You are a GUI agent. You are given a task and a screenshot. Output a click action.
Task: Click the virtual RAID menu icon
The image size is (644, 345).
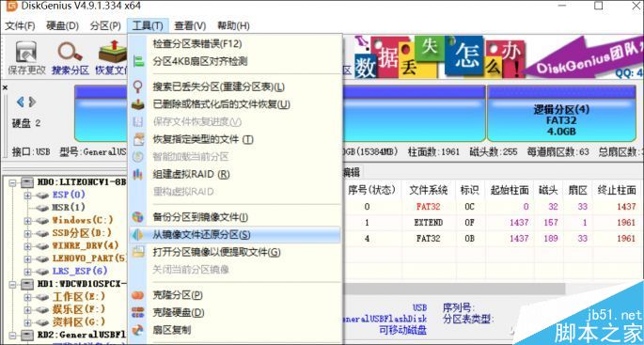(x=138, y=174)
